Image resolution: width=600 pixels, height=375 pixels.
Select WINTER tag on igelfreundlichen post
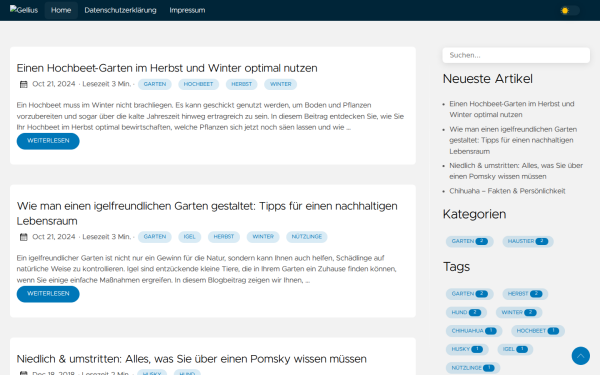(263, 237)
